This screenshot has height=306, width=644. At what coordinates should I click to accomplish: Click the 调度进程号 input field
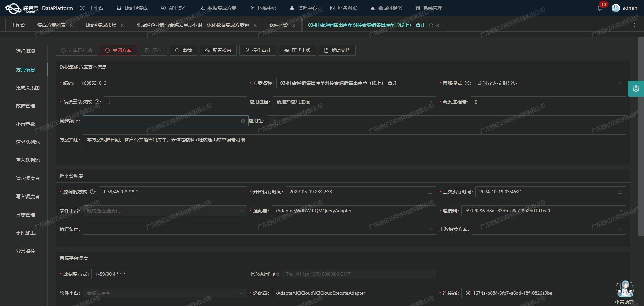[548, 102]
